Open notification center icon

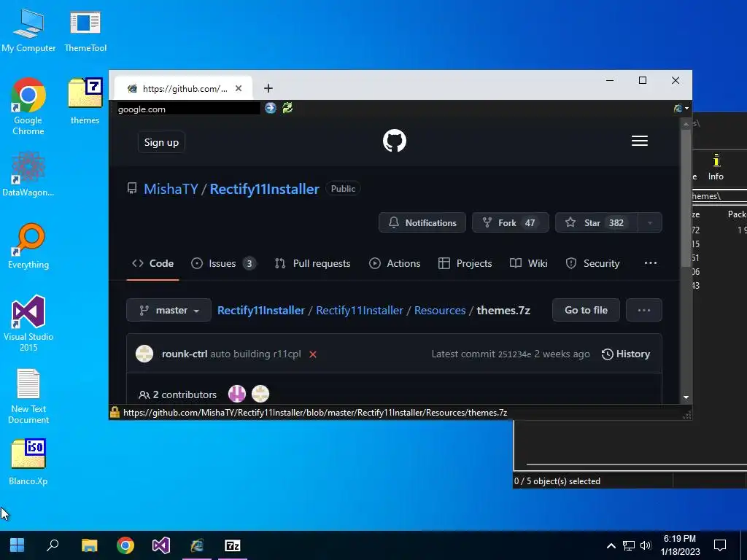[720, 545]
